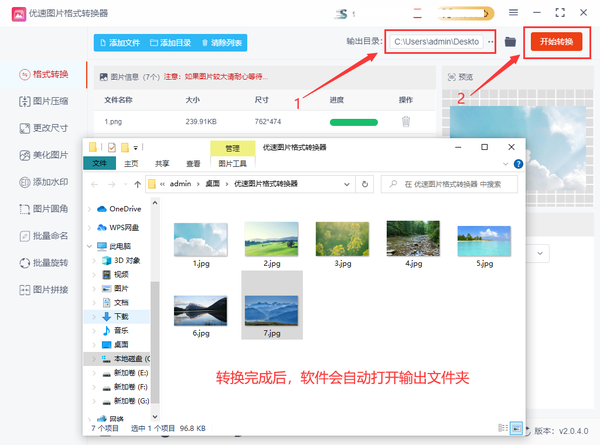Screen dimensions: 600x445
Task: Collapse the 此电脑 tree node
Action: (x=92, y=246)
